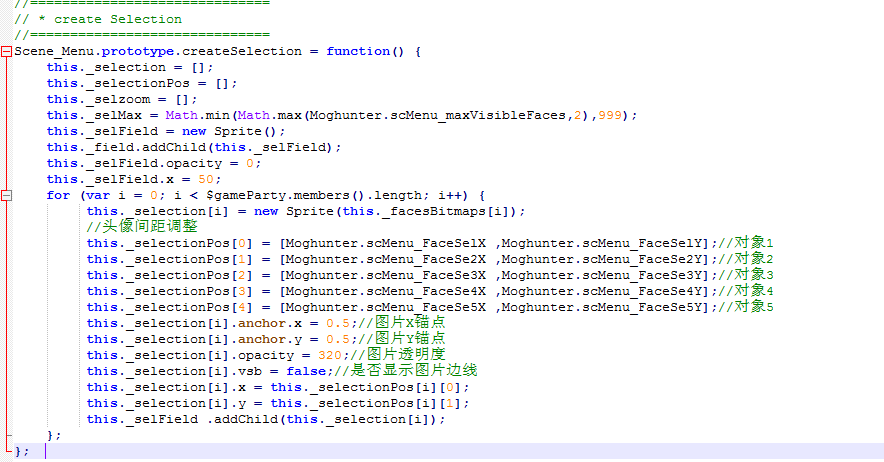This screenshot has width=884, height=462.
Task: Click the 'this._selection = [];' line
Action: coord(130,67)
